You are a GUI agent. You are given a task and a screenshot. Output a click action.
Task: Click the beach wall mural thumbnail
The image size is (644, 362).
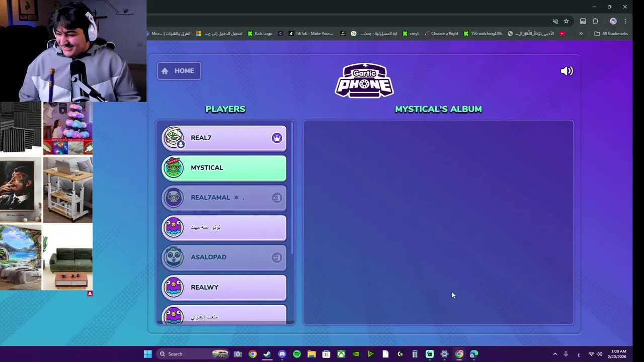pos(21,257)
